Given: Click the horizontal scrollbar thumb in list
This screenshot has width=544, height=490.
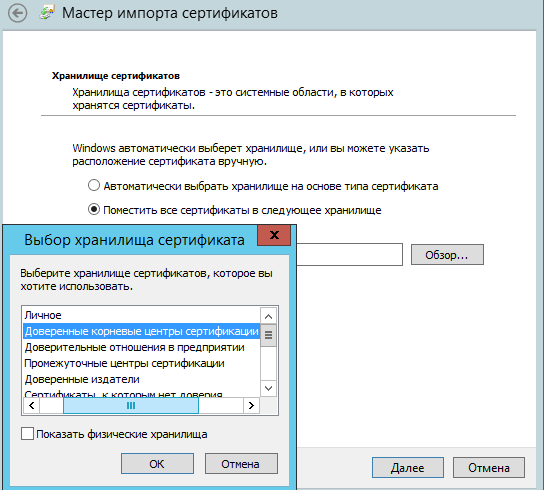Looking at the screenshot, I should pos(131,405).
